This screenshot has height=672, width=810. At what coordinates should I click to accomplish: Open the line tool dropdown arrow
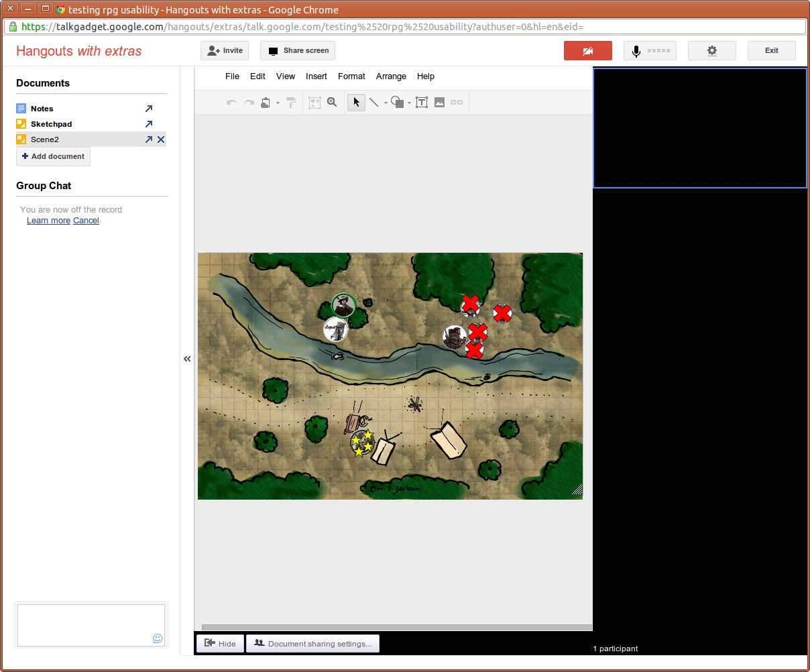(x=386, y=103)
